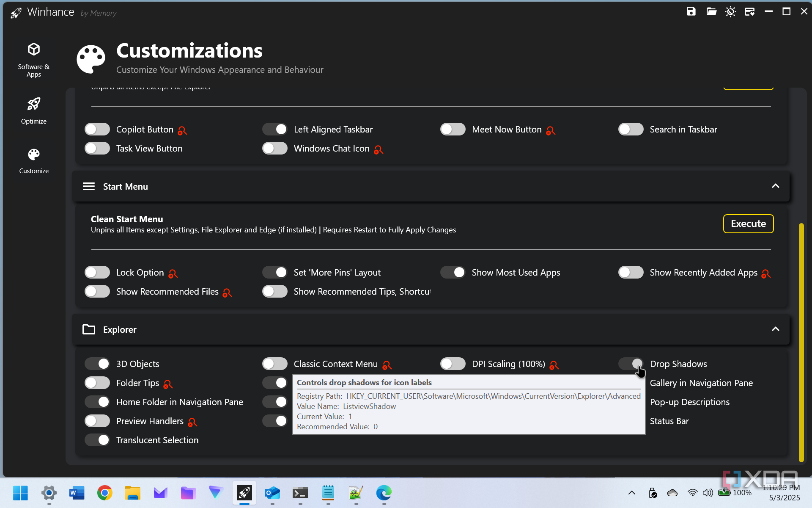Toggle Home Folder in Navigation Pane switch
Screen dimensions: 812x508
click(x=97, y=402)
